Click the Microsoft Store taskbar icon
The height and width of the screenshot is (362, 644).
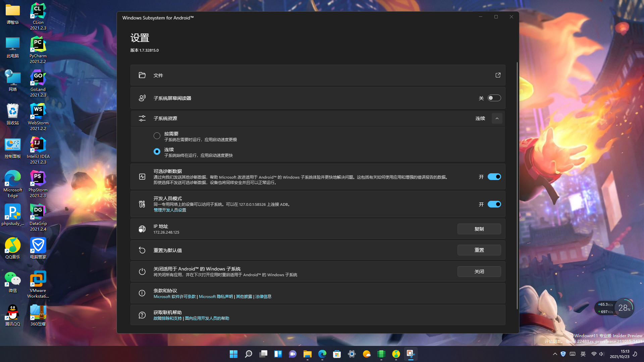tap(337, 354)
